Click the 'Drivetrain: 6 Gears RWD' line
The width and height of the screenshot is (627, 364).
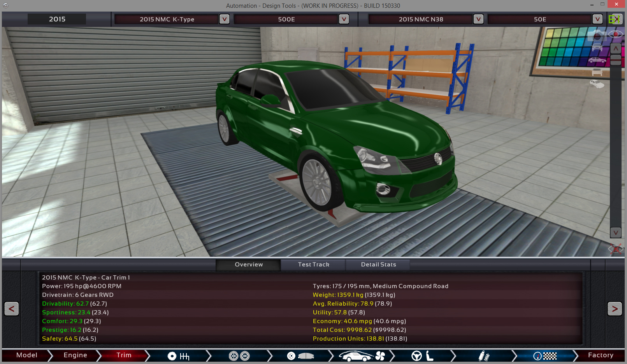point(77,295)
